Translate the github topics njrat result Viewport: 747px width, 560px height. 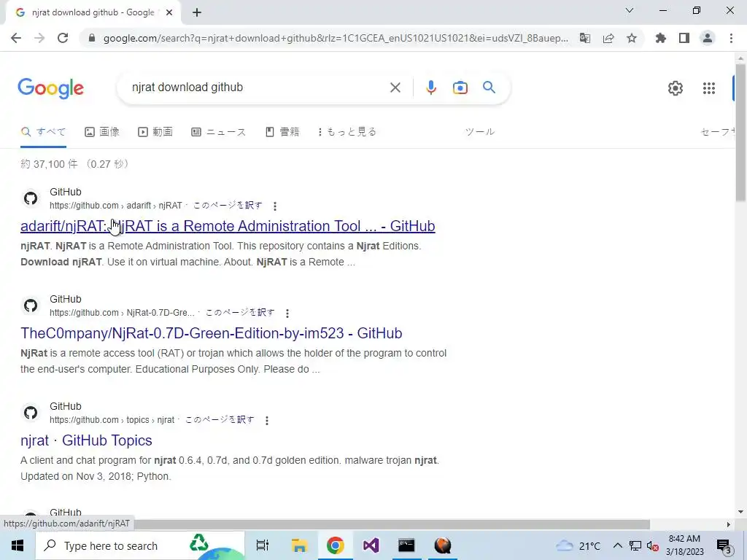coord(219,420)
